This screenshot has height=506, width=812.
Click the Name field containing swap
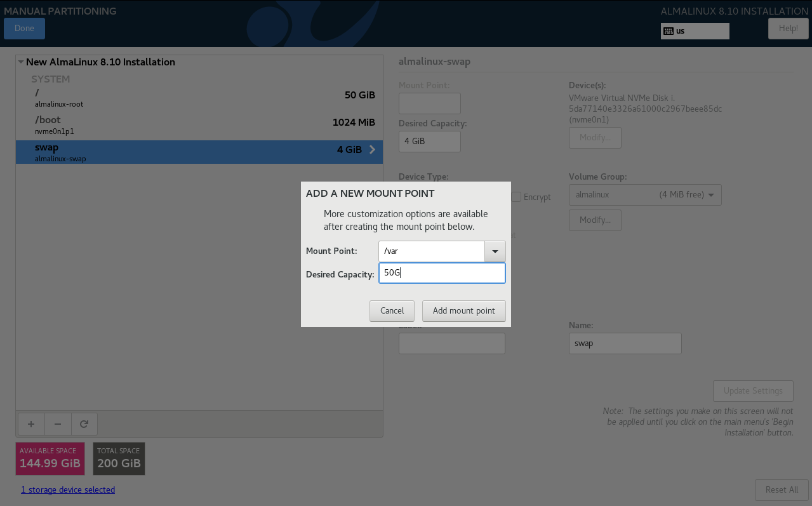point(625,343)
